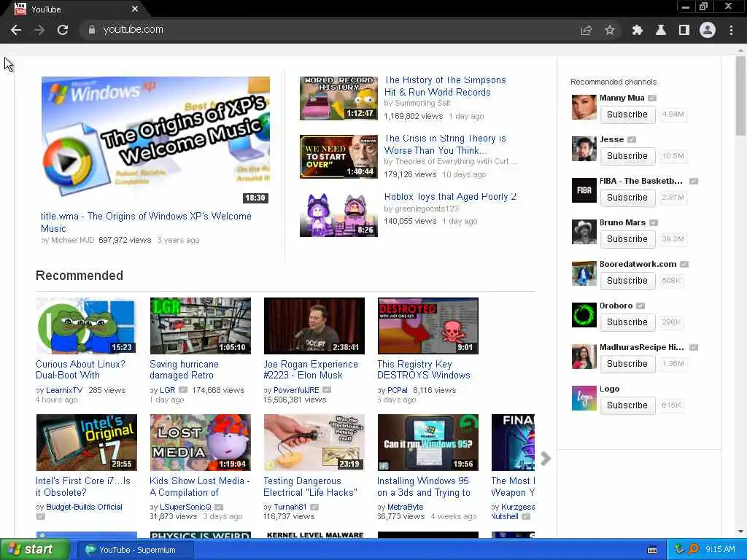747x560 pixels.
Task: Select the YouTube tab title
Action: point(46,9)
